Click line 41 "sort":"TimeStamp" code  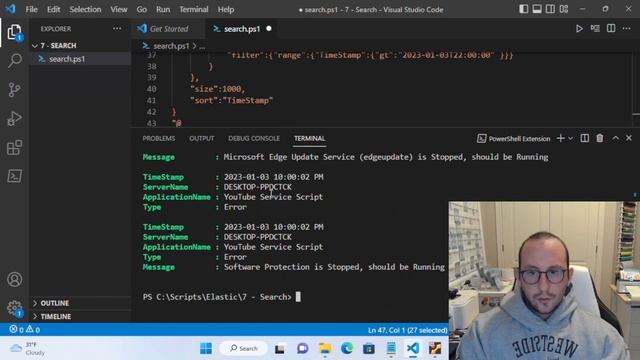pyautogui.click(x=231, y=100)
